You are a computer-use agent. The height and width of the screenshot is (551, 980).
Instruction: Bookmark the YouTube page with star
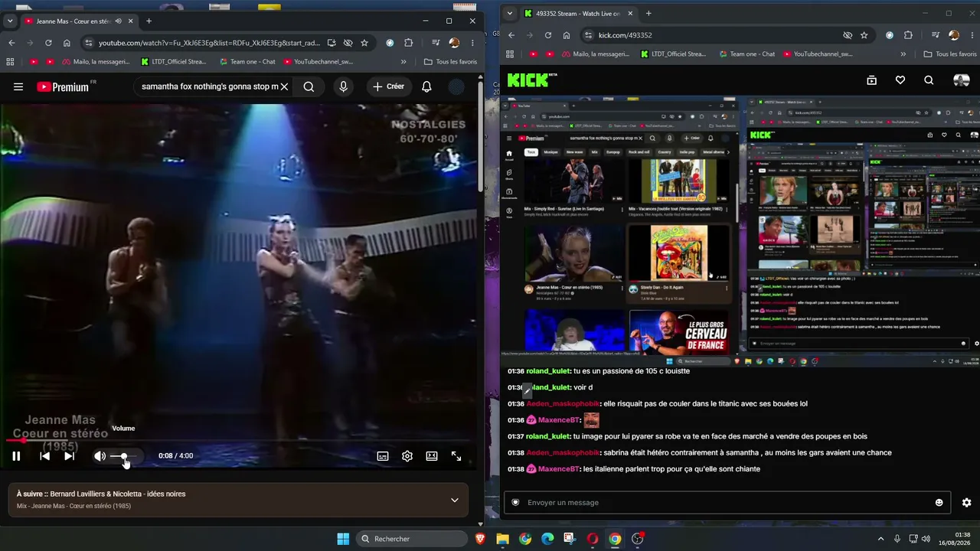(364, 43)
